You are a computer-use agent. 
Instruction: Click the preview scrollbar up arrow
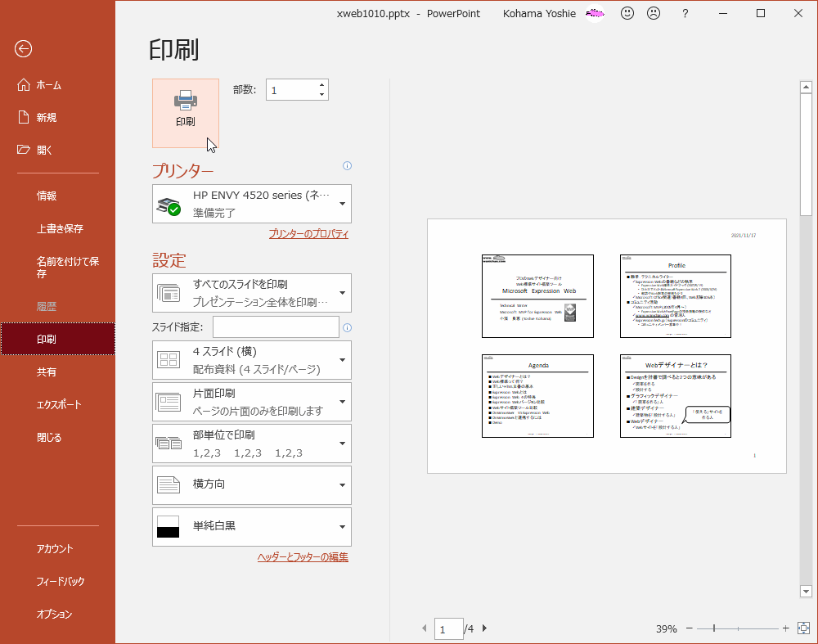click(806, 88)
